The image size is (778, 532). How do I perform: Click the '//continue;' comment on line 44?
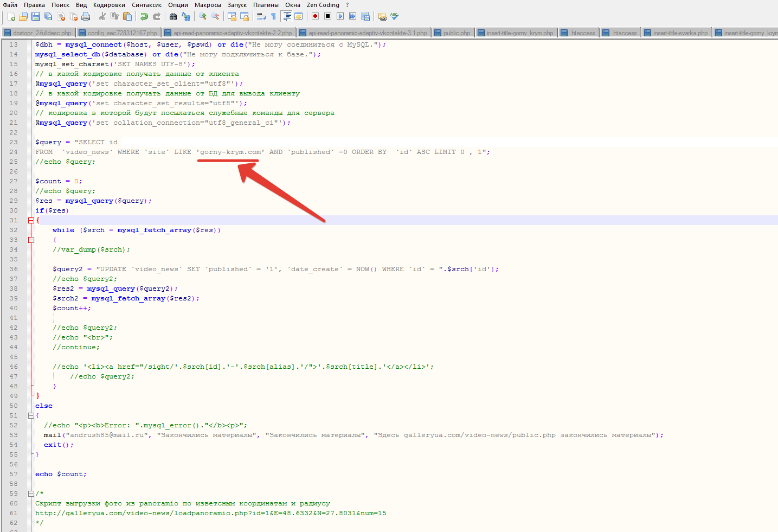(x=76, y=347)
